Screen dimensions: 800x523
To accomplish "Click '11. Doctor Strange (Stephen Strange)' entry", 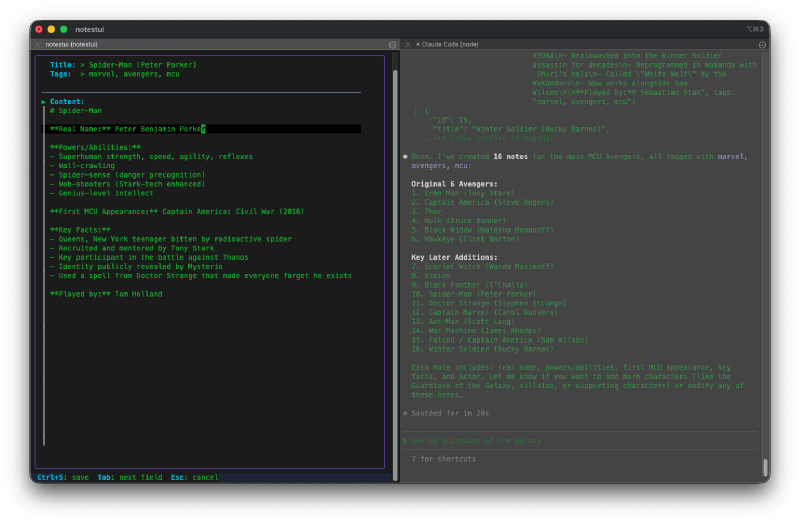I will tap(489, 304).
